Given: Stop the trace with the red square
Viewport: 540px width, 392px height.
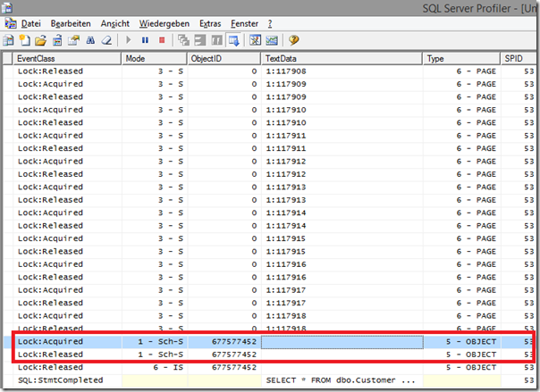Looking at the screenshot, I should point(162,40).
